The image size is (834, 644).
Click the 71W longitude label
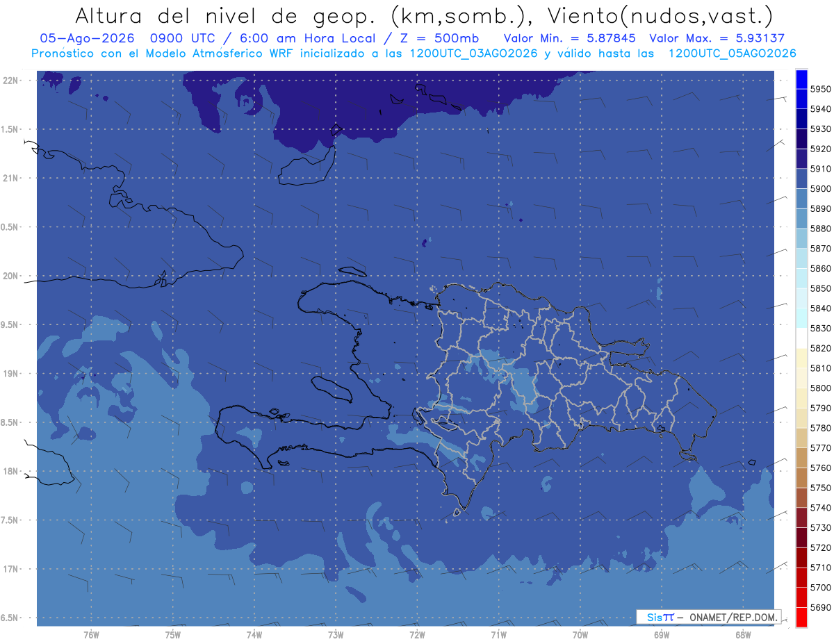[498, 635]
